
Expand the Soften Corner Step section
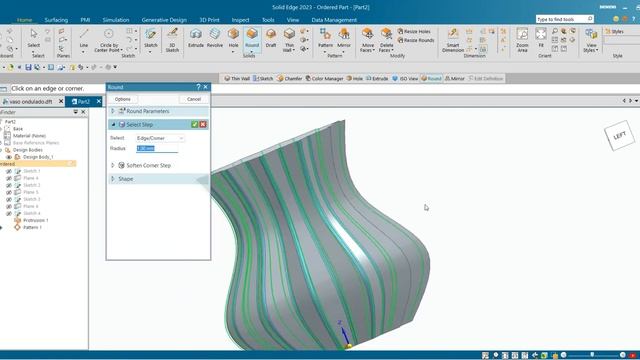113,165
